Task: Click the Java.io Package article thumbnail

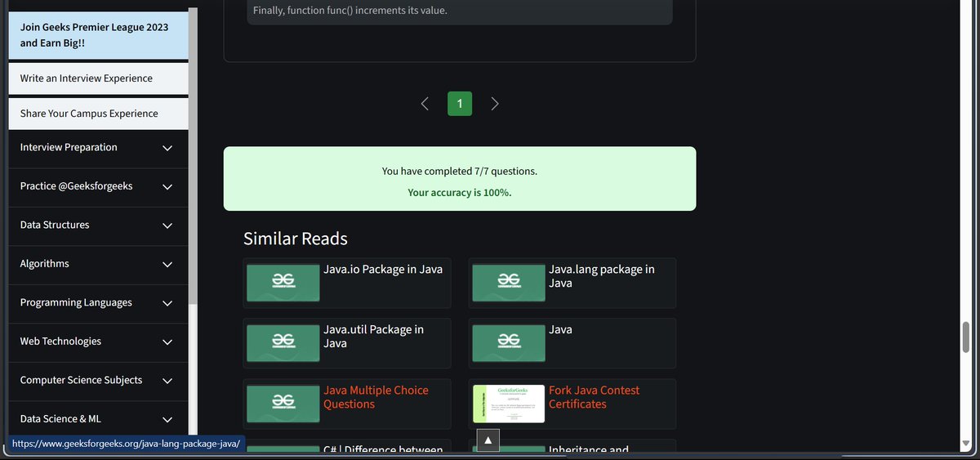Action: coord(283,283)
